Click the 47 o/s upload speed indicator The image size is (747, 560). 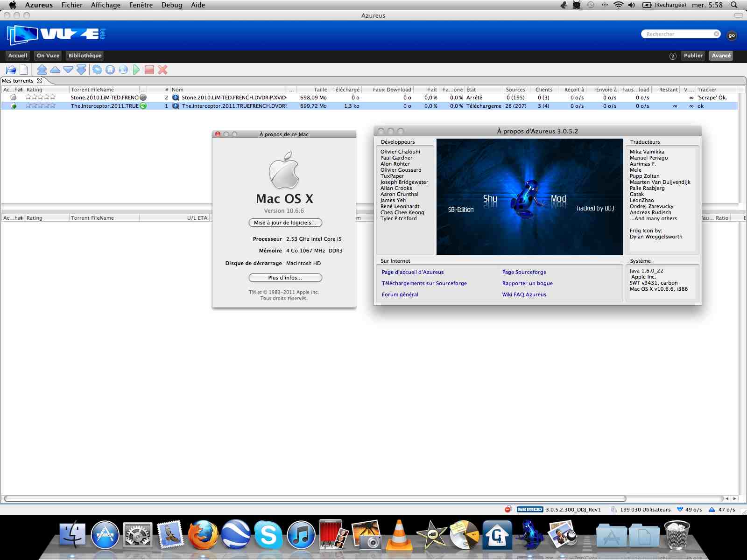pos(722,510)
